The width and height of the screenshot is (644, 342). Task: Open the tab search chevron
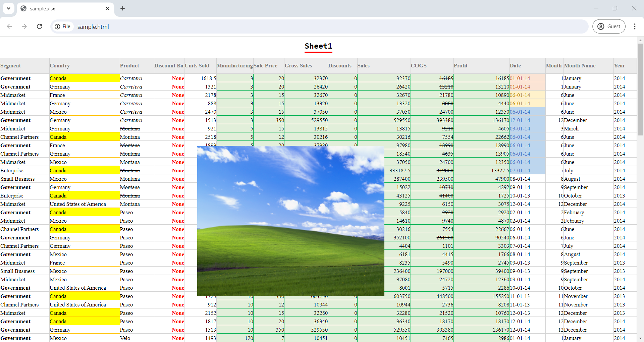(x=8, y=8)
